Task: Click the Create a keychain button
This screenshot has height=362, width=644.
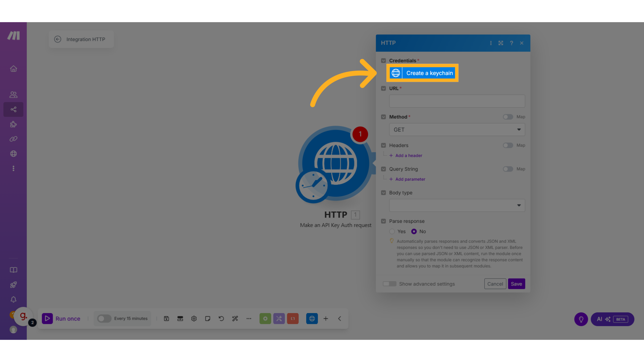Action: pyautogui.click(x=422, y=73)
